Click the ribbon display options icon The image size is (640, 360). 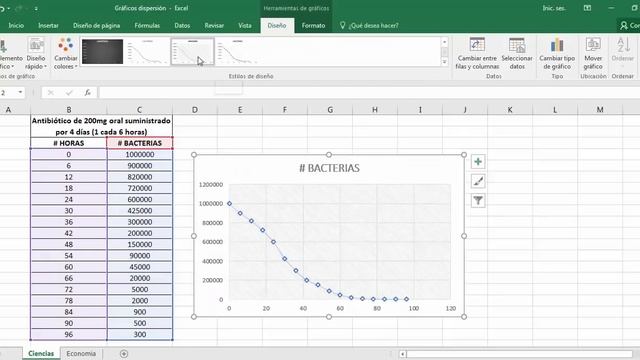click(x=587, y=8)
